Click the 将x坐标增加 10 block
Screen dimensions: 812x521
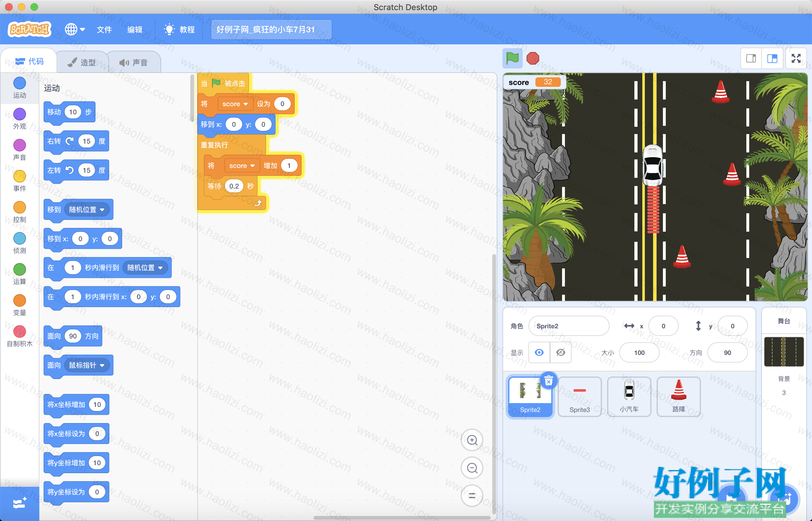(76, 404)
